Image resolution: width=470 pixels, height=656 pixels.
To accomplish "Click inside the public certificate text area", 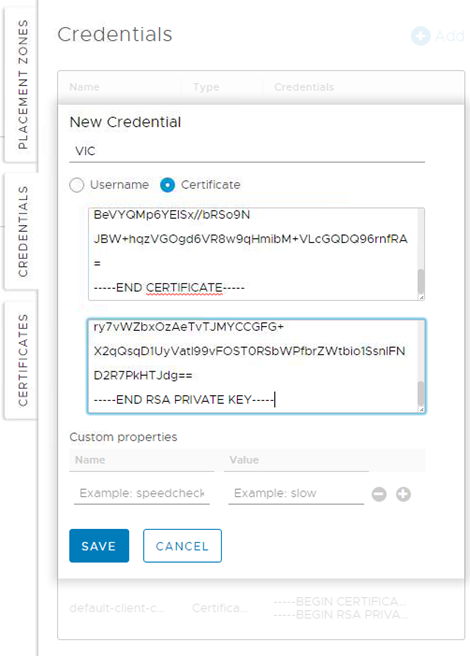I will point(253,254).
